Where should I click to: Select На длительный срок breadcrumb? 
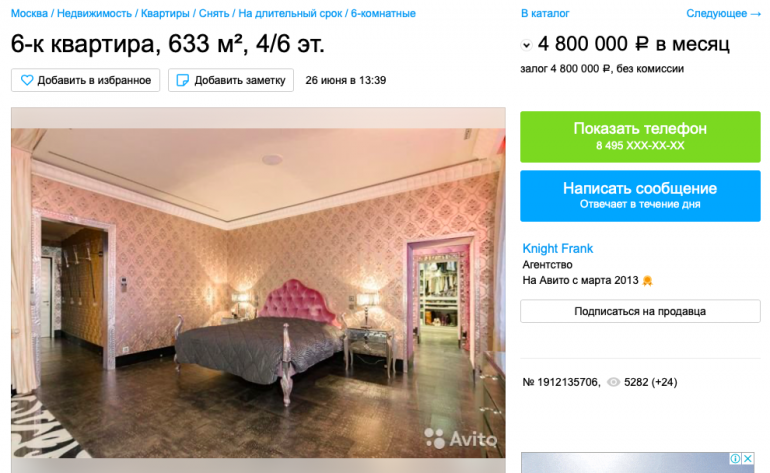pos(290,14)
